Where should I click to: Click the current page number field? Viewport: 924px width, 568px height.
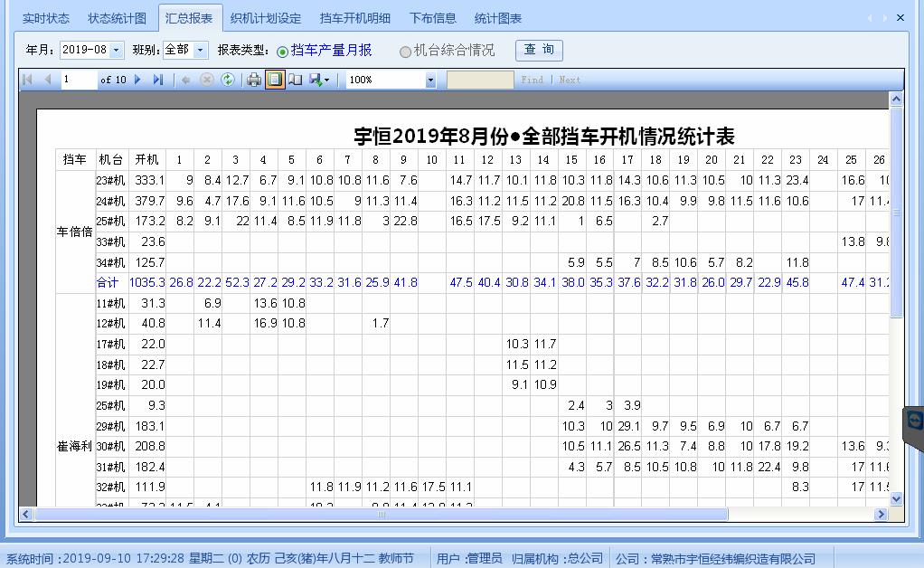(x=79, y=80)
